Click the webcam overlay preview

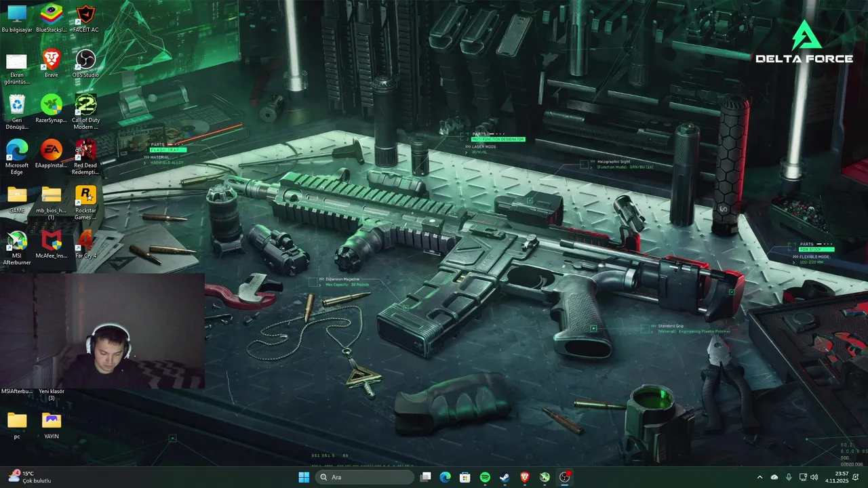coord(102,331)
